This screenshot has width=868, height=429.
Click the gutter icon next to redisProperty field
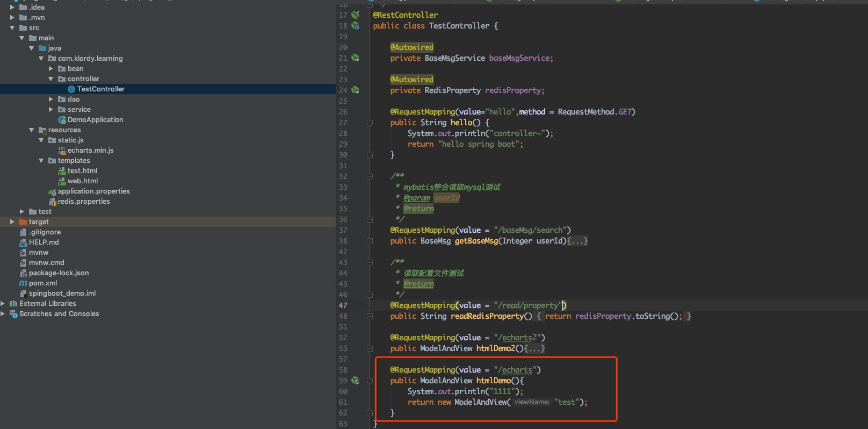click(x=355, y=90)
